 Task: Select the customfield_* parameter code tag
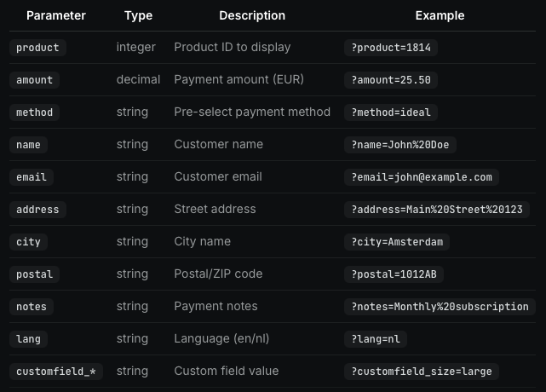[56, 372]
